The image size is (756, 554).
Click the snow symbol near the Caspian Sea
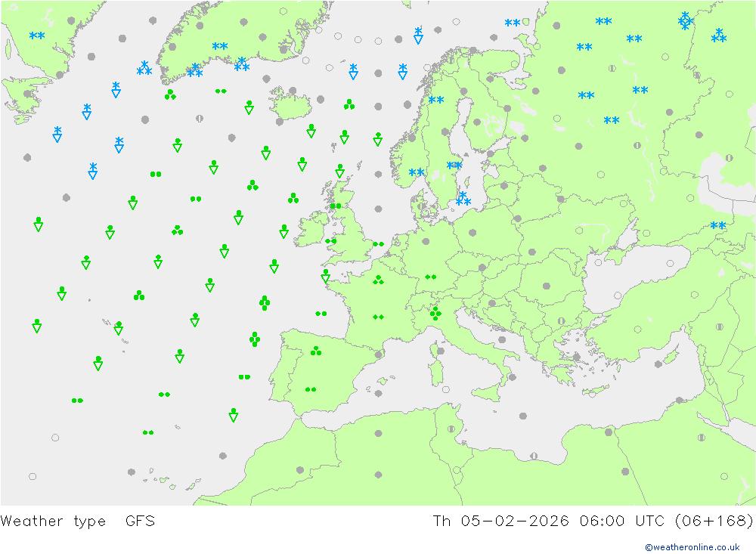tap(717, 226)
